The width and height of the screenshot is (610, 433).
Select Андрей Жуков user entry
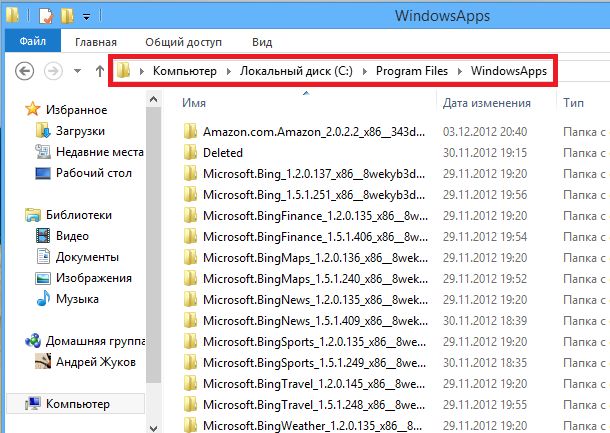96,362
